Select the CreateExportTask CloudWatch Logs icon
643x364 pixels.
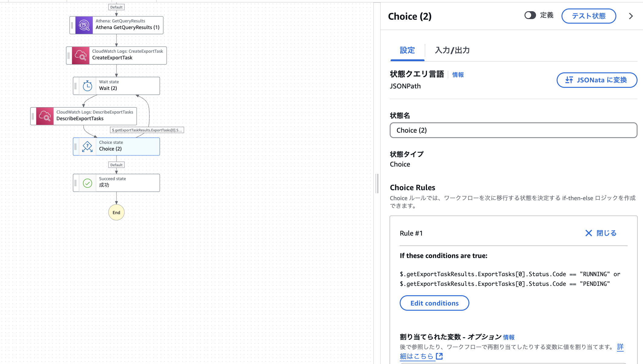[81, 55]
